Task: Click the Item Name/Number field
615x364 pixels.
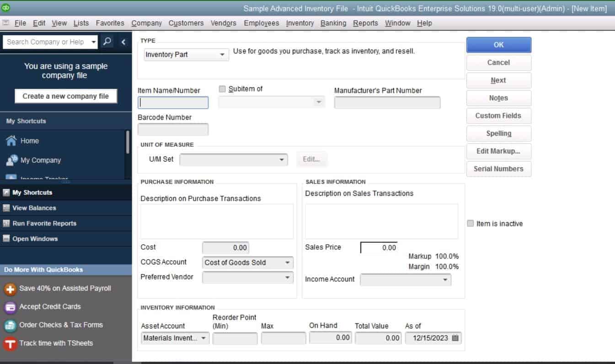Action: click(173, 102)
